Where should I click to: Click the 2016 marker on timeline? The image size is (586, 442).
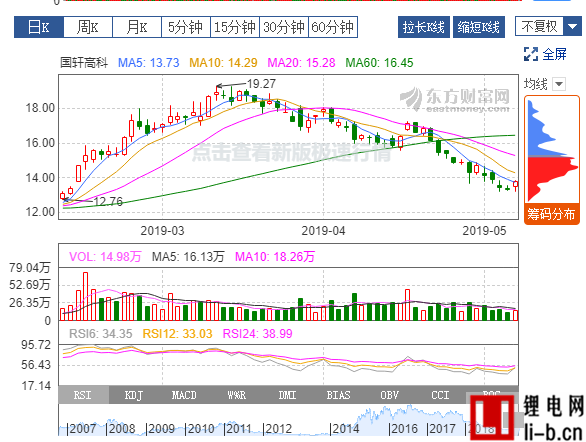(x=405, y=429)
